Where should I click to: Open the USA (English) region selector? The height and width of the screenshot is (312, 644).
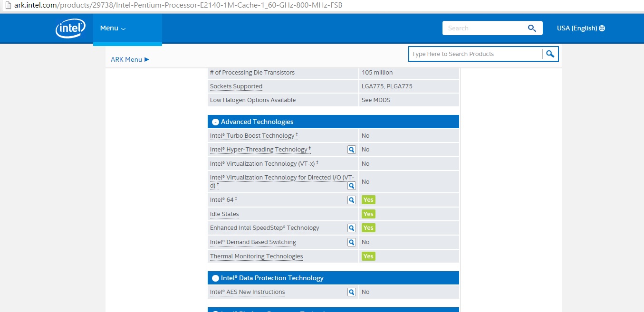click(581, 28)
